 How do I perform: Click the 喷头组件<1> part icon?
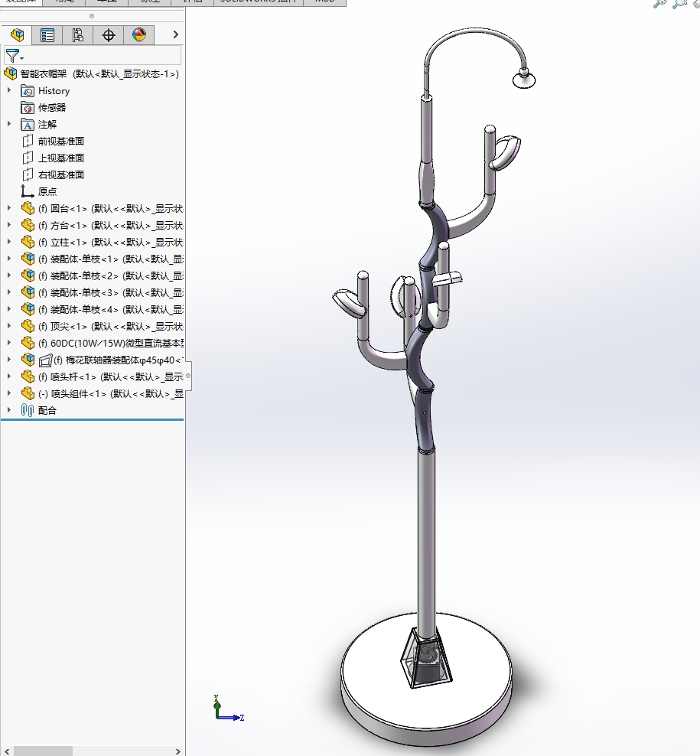tap(28, 394)
